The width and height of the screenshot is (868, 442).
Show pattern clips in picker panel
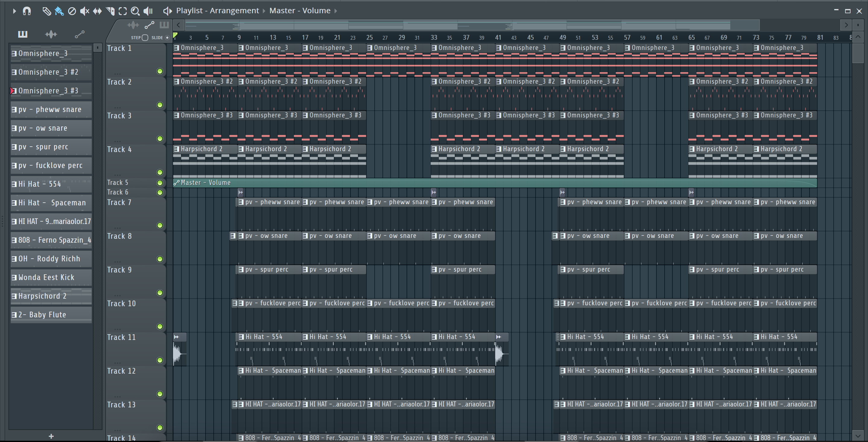pyautogui.click(x=23, y=34)
